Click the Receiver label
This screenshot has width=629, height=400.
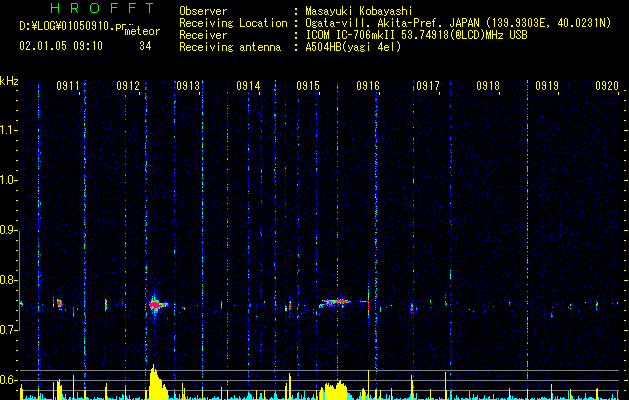(x=203, y=35)
